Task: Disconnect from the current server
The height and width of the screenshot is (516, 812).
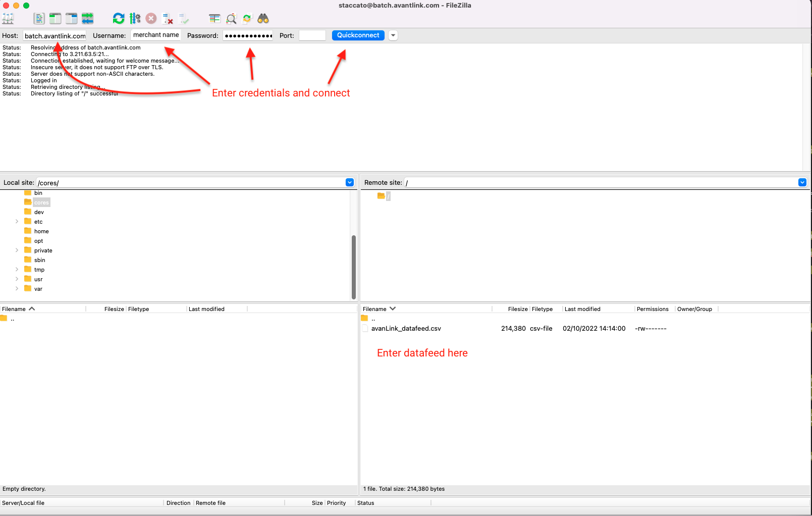Action: coord(168,19)
